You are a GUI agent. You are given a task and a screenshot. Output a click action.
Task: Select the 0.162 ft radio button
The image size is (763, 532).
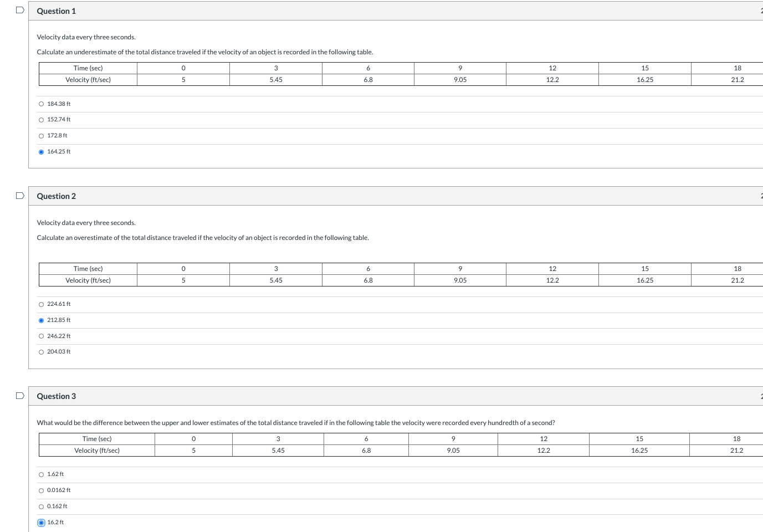(x=41, y=506)
